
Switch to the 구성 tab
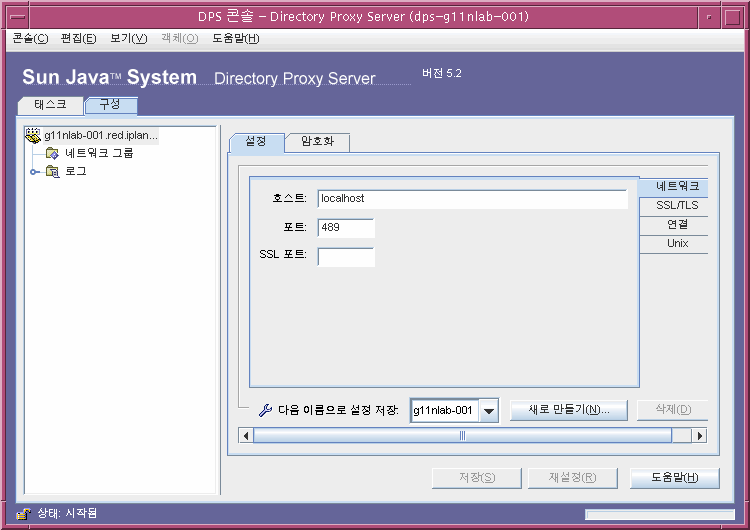pyautogui.click(x=110, y=105)
